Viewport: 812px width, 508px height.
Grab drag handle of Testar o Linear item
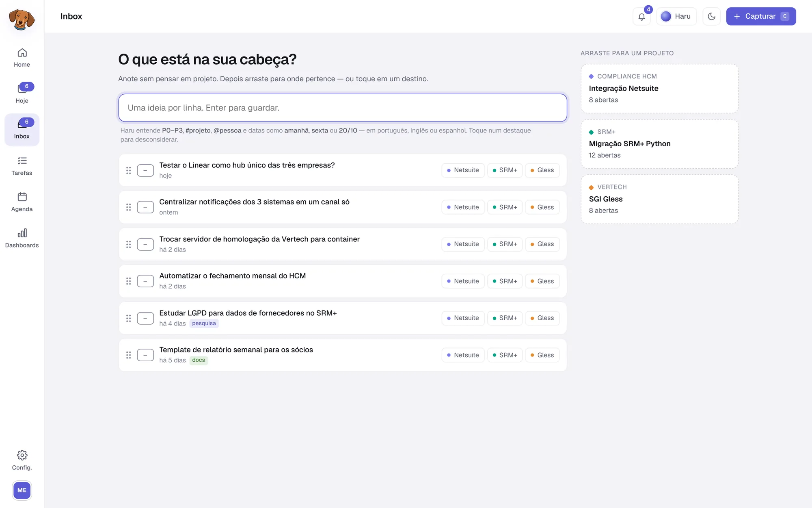tap(128, 170)
